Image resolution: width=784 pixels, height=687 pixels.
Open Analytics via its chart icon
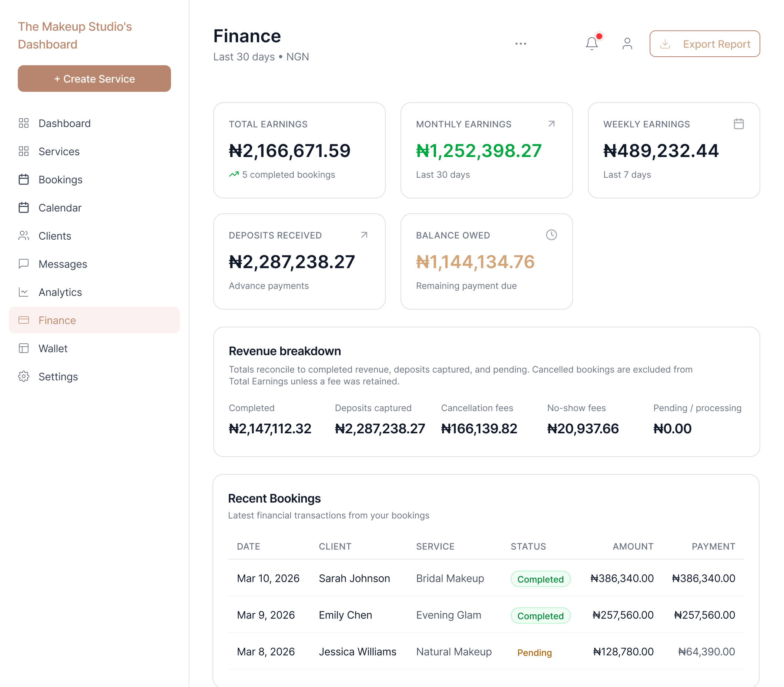point(23,292)
